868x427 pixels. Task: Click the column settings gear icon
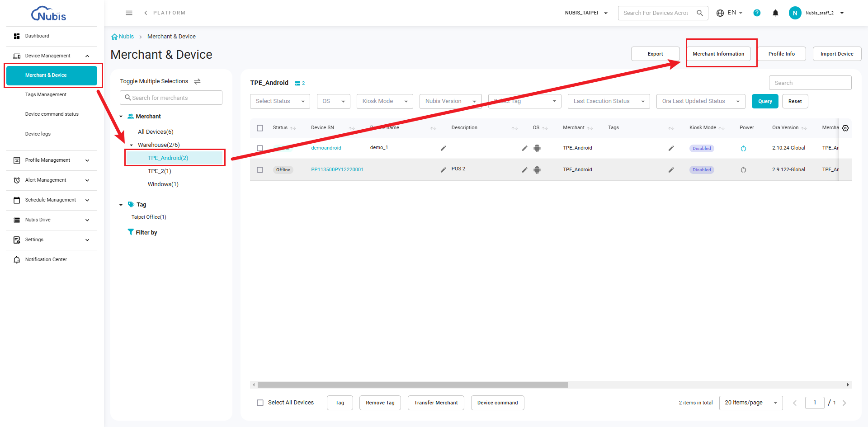(845, 128)
